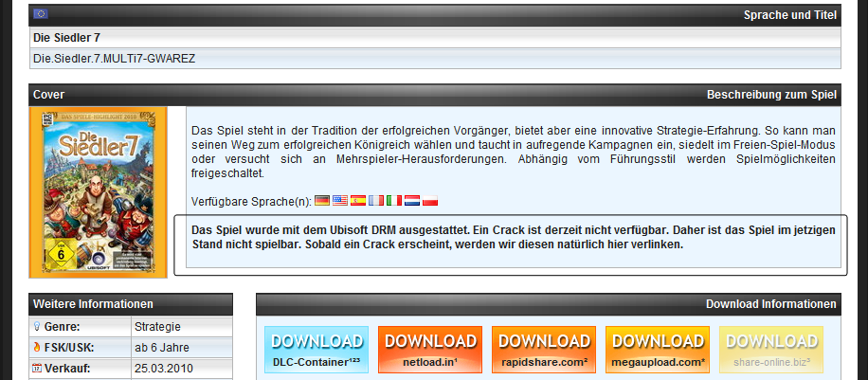This screenshot has width=868, height=380.
Task: Click the US flag language icon
Action: (x=340, y=201)
